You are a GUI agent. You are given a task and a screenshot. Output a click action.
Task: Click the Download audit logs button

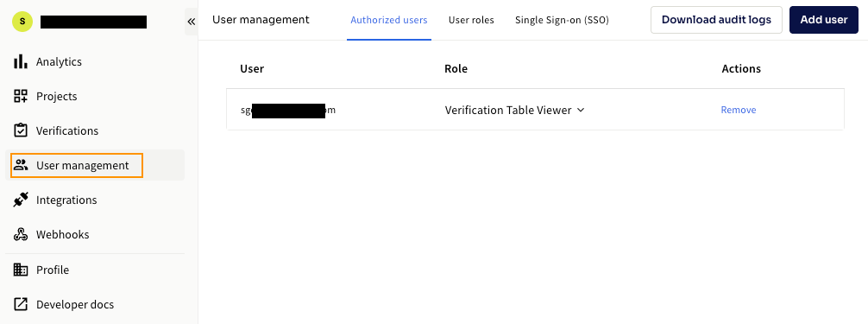click(x=716, y=20)
